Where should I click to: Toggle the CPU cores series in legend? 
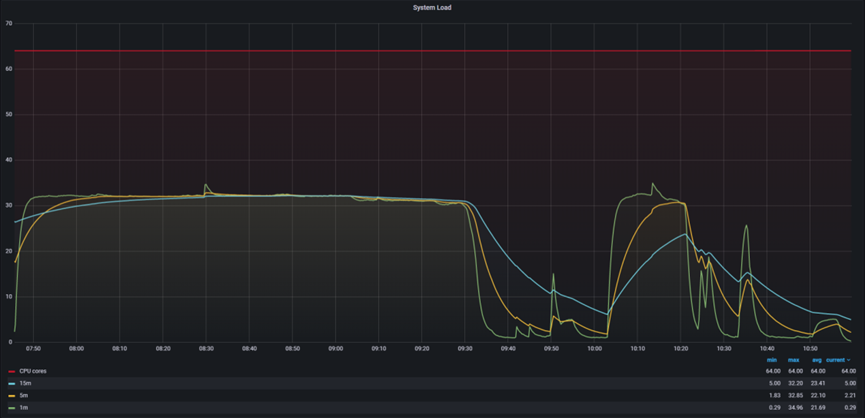pos(33,371)
